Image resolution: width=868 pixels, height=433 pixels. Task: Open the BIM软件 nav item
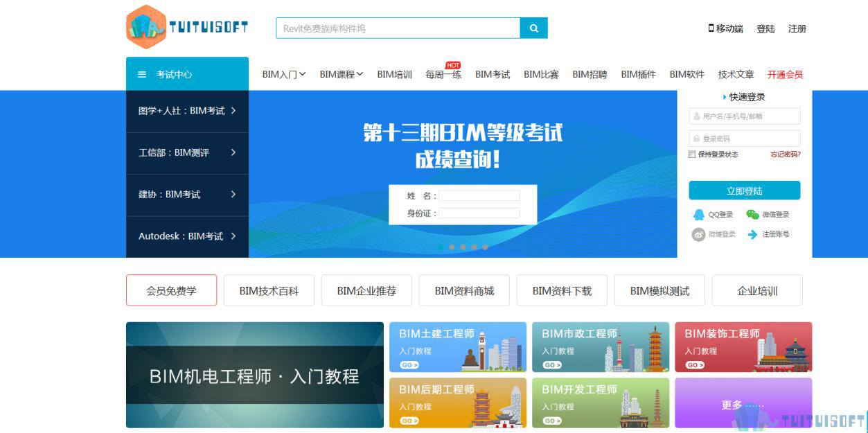687,74
